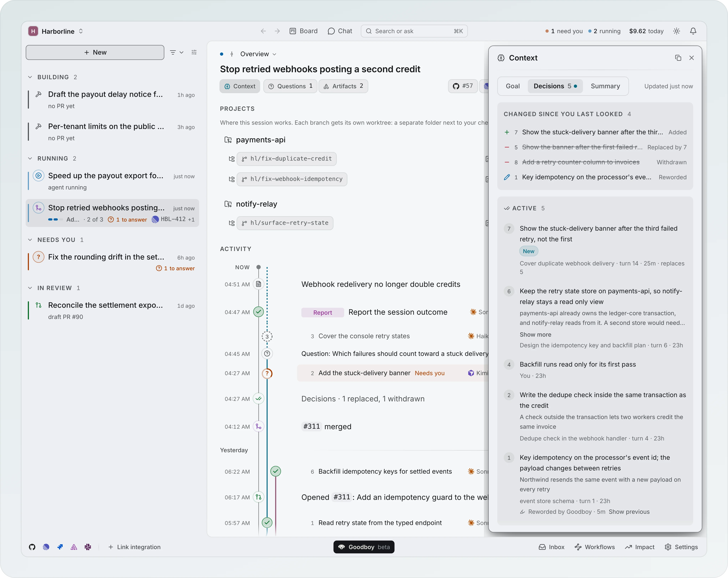Image resolution: width=728 pixels, height=578 pixels.
Task: Open Chat from the top bar
Action: (340, 31)
